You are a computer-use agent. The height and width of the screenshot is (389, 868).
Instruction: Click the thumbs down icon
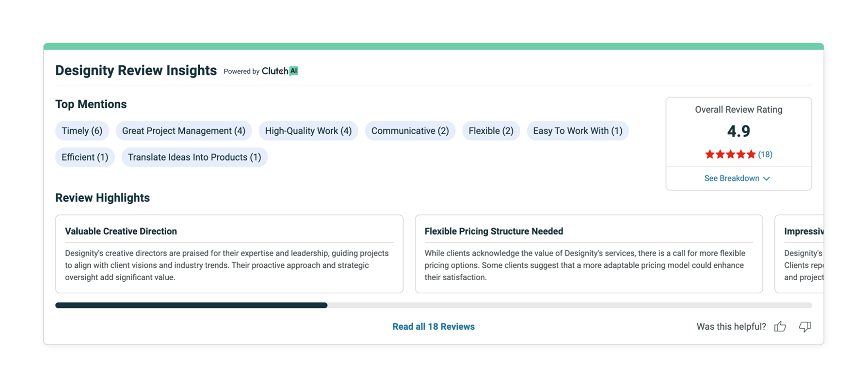805,327
